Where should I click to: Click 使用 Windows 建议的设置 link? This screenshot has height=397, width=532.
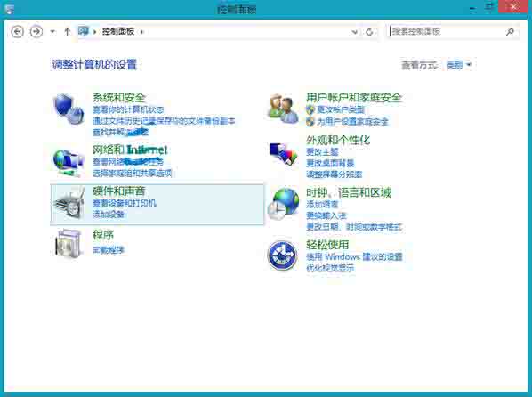(x=354, y=256)
